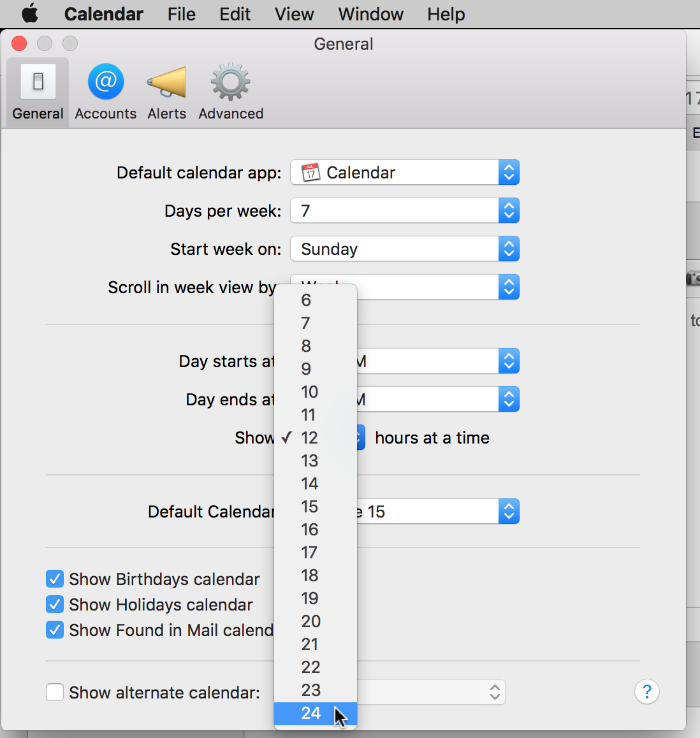The width and height of the screenshot is (700, 738).
Task: Open the Help menu
Action: tap(446, 14)
